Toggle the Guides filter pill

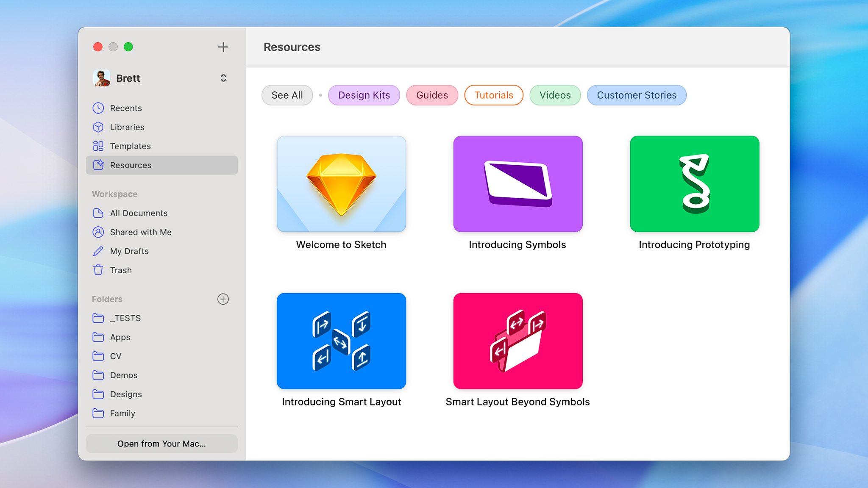click(432, 95)
